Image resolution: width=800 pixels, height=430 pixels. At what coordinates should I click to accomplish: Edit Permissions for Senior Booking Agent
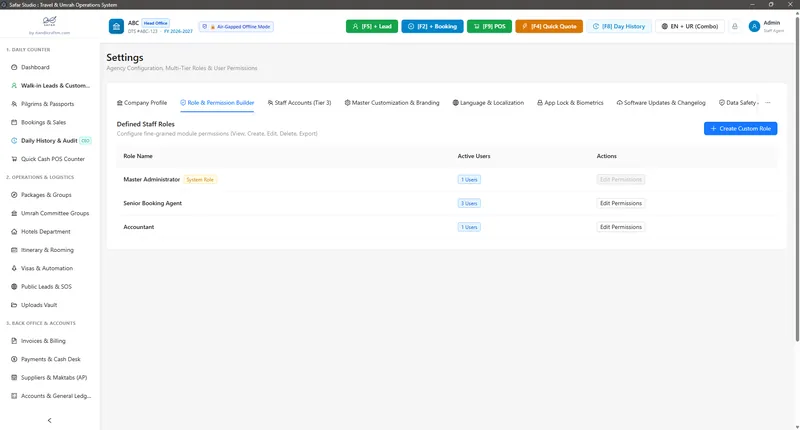[620, 204]
